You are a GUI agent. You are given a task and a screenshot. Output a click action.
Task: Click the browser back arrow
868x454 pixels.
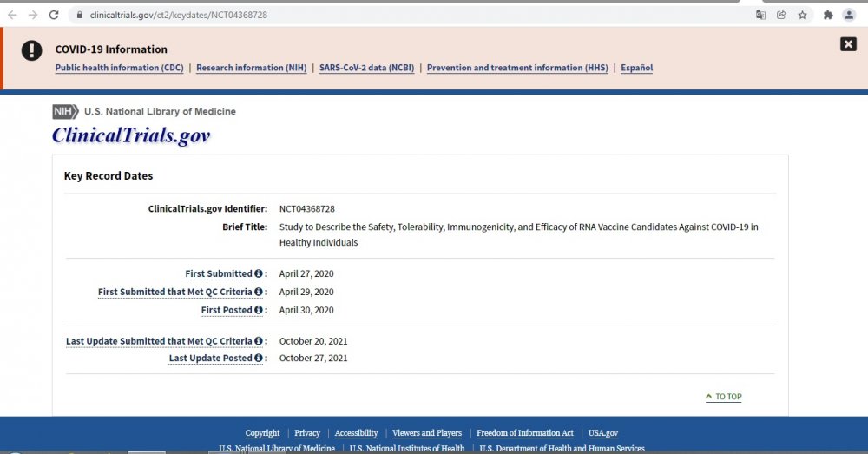[x=12, y=15]
